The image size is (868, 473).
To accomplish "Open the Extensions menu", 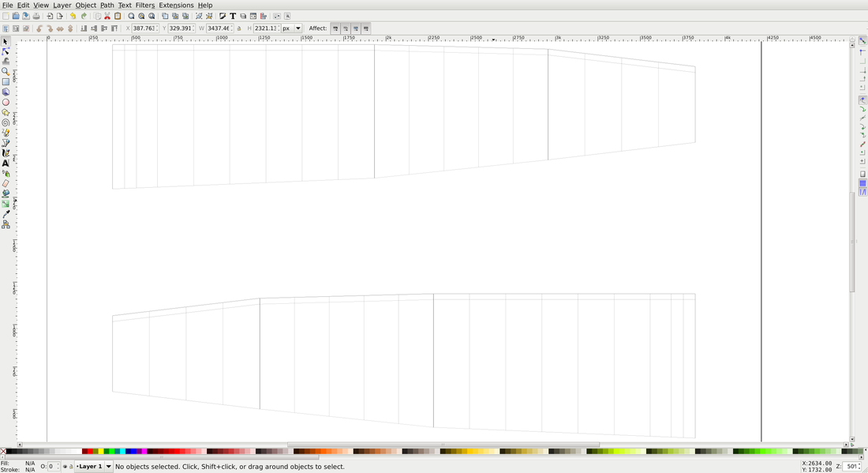I will point(176,5).
